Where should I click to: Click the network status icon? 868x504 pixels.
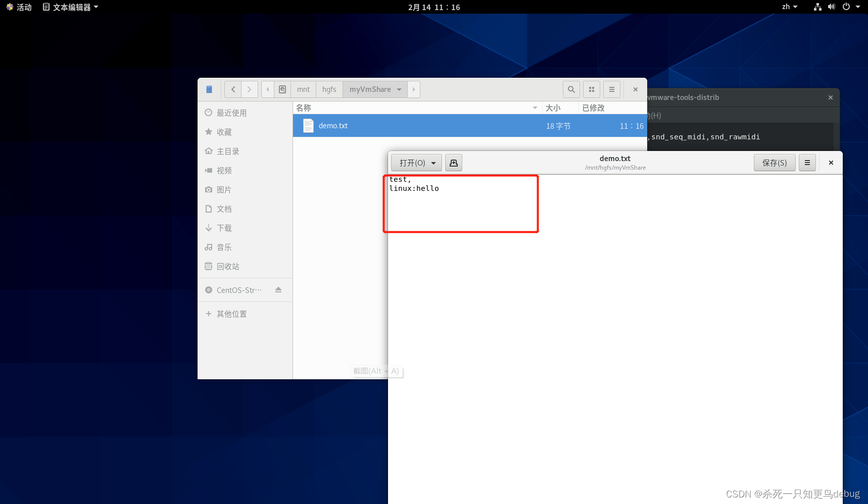point(817,7)
